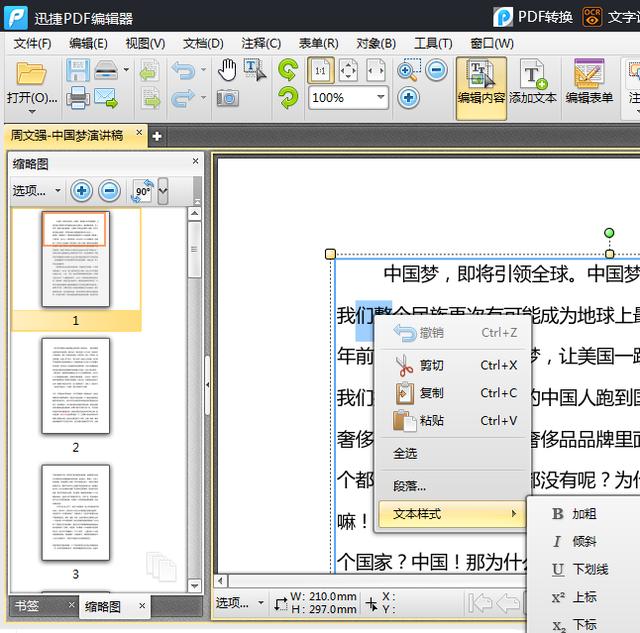The height and width of the screenshot is (633, 640).
Task: Apply 下划线 underline from the submenu
Action: 584,569
